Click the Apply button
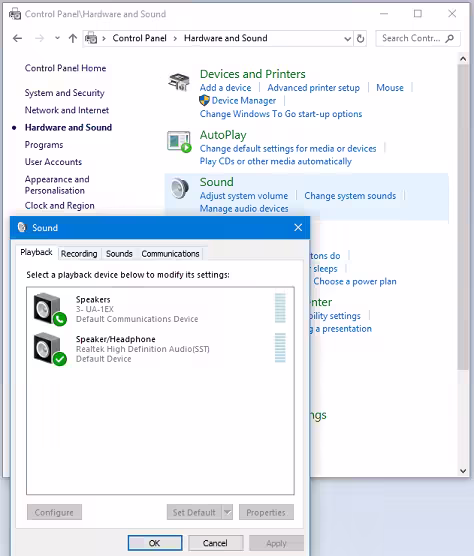 tap(277, 543)
